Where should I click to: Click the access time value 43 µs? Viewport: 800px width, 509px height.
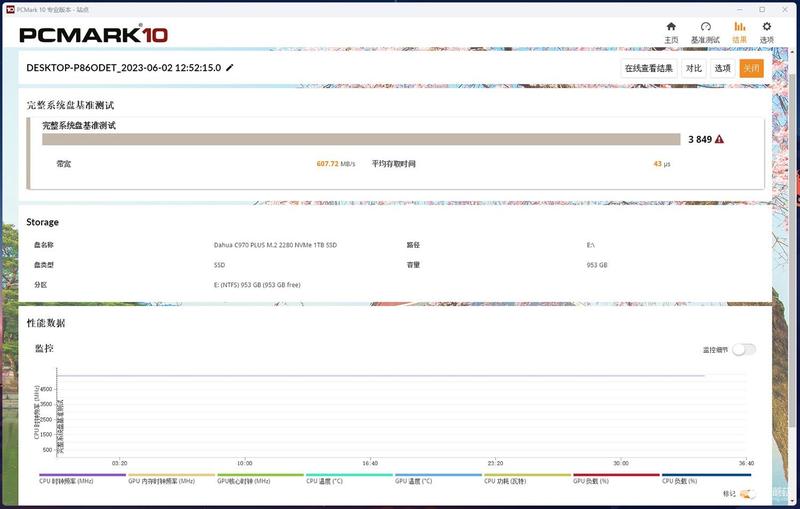click(x=662, y=164)
